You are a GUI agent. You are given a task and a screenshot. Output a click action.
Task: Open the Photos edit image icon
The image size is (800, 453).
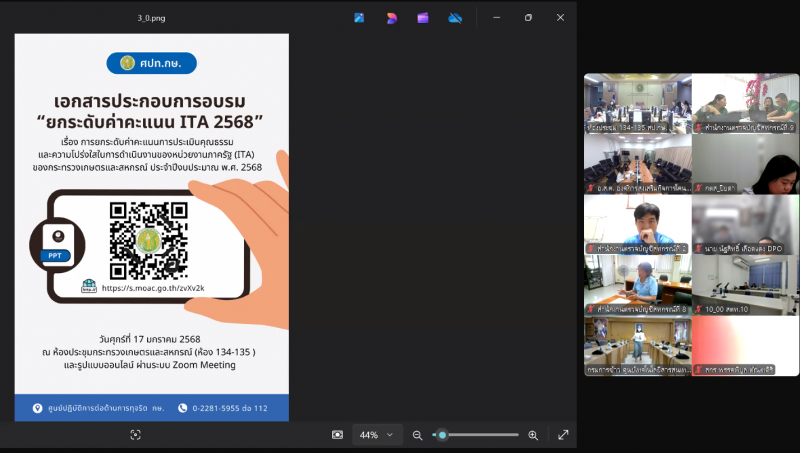click(359, 18)
